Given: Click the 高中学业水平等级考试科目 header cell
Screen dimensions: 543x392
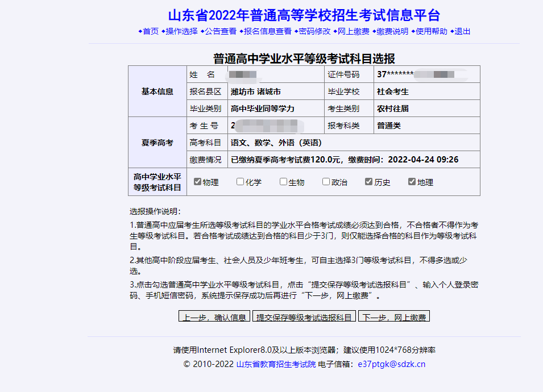Looking at the screenshot, I should coord(157,182).
